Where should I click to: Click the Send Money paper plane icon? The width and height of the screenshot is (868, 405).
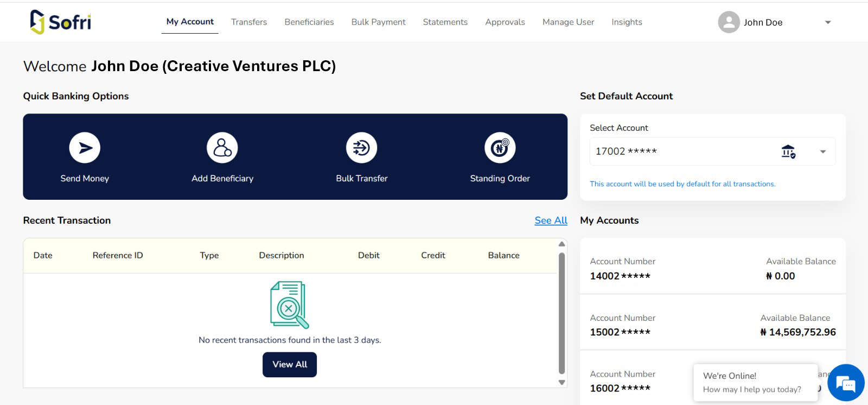point(85,148)
